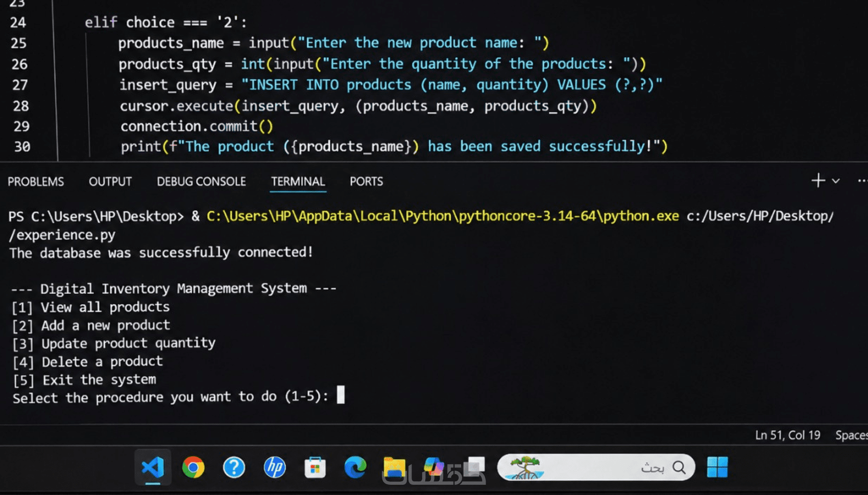Switch to the PROBLEMS panel tab
This screenshot has height=495, width=868.
coord(36,182)
